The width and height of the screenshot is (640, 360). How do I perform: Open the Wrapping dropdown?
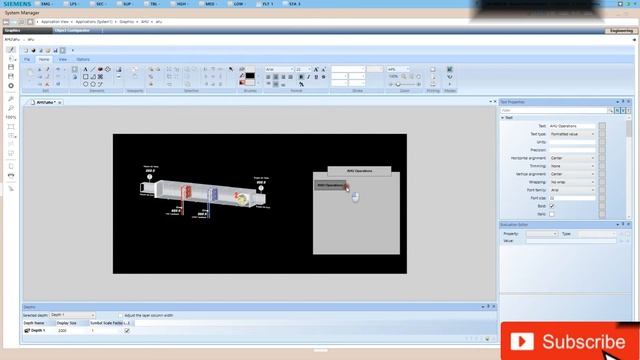(572, 182)
